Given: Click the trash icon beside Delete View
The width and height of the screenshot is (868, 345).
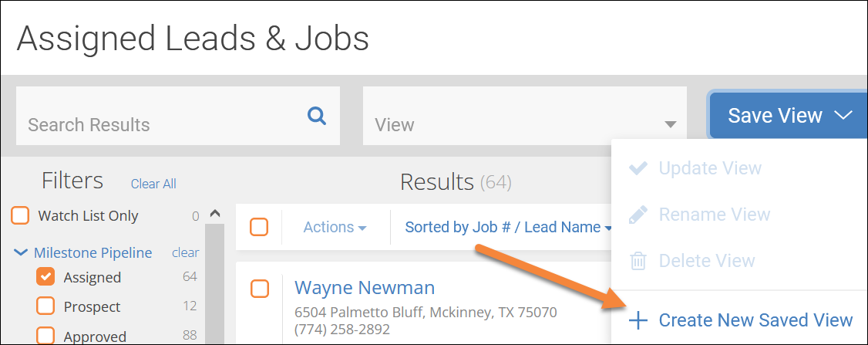Looking at the screenshot, I should point(638,261).
